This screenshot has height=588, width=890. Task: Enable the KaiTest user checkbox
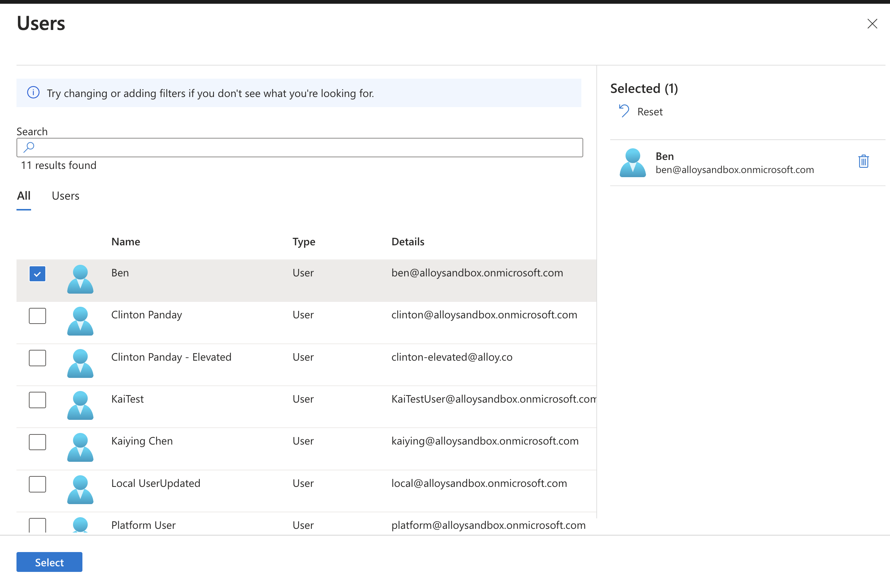coord(37,400)
